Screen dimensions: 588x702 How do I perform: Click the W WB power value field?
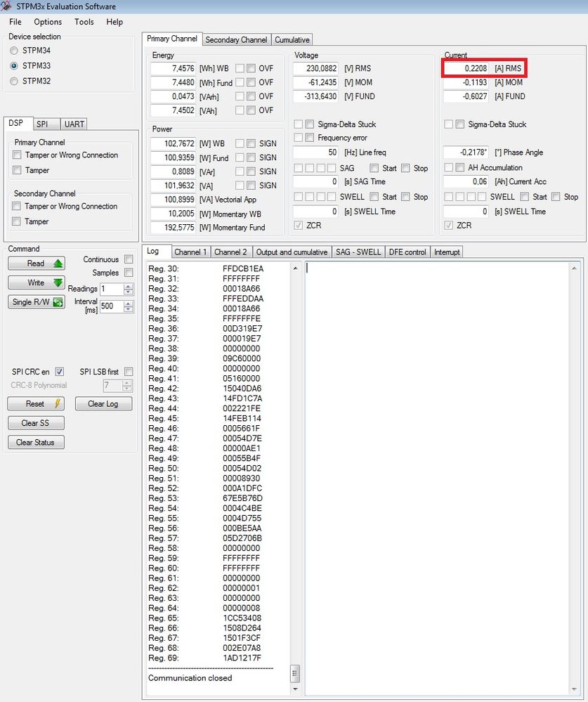(x=174, y=144)
